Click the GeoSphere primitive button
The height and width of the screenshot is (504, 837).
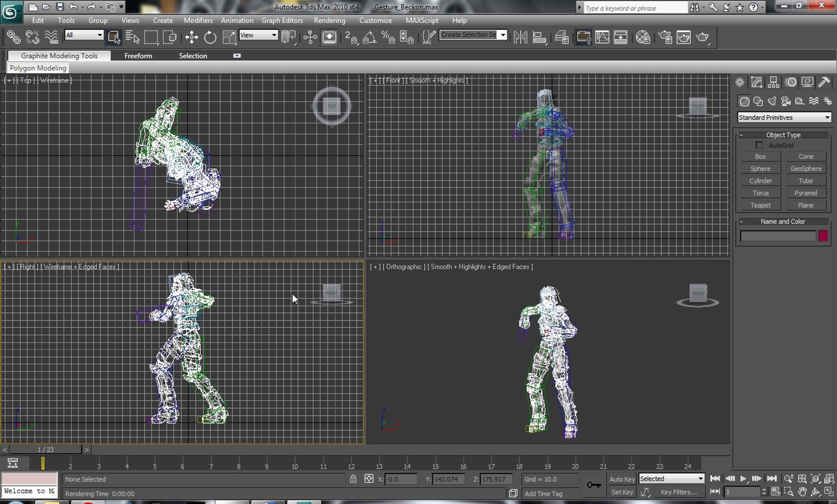tap(806, 169)
